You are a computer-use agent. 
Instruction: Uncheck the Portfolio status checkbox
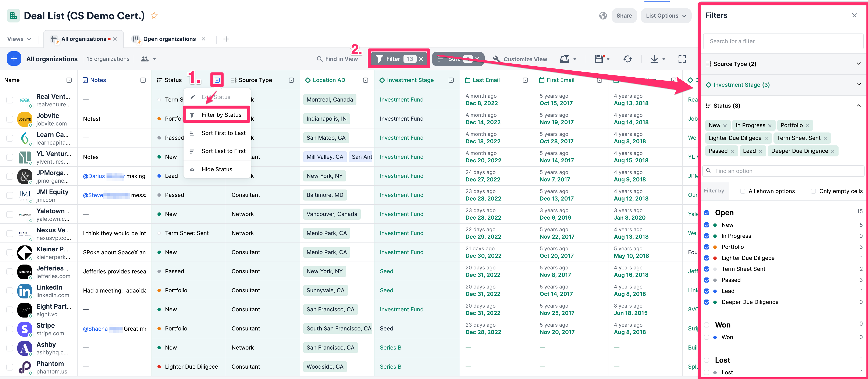pos(707,247)
